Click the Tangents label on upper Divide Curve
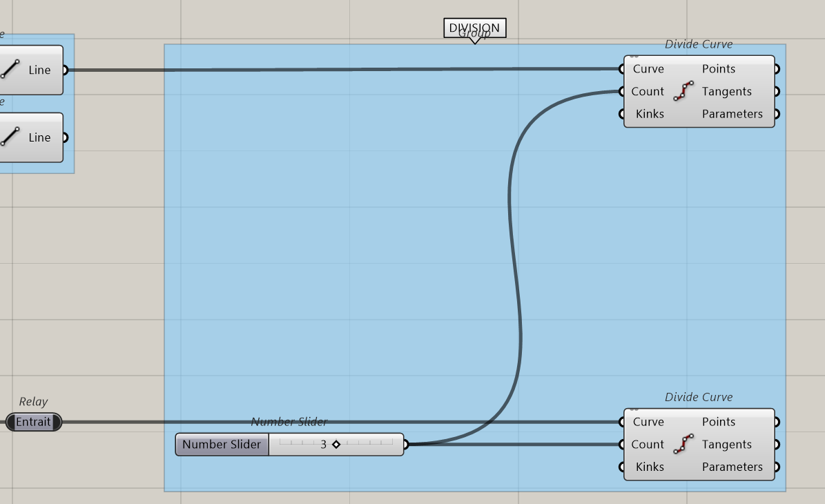 coord(726,91)
